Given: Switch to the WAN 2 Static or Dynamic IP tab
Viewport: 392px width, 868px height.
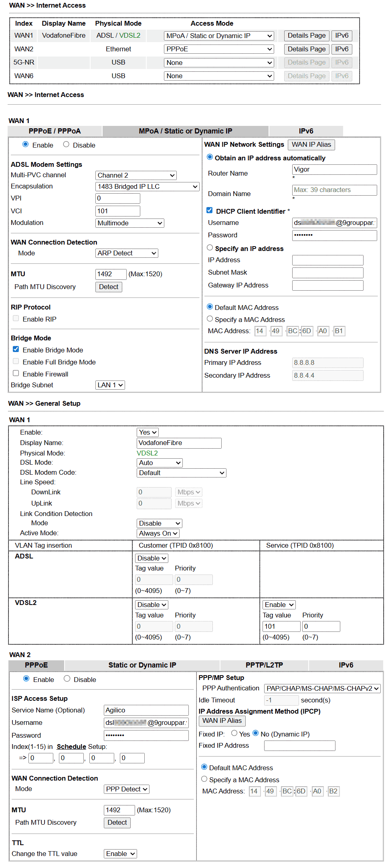Looking at the screenshot, I should click(x=142, y=665).
